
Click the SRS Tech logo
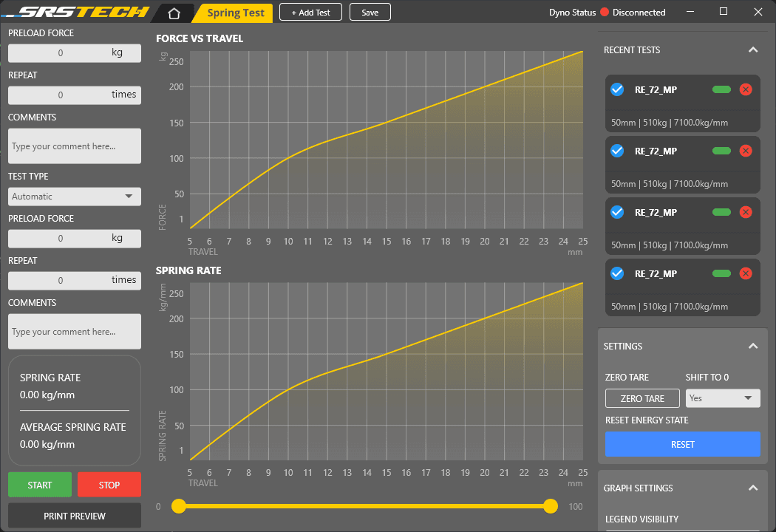tap(81, 13)
